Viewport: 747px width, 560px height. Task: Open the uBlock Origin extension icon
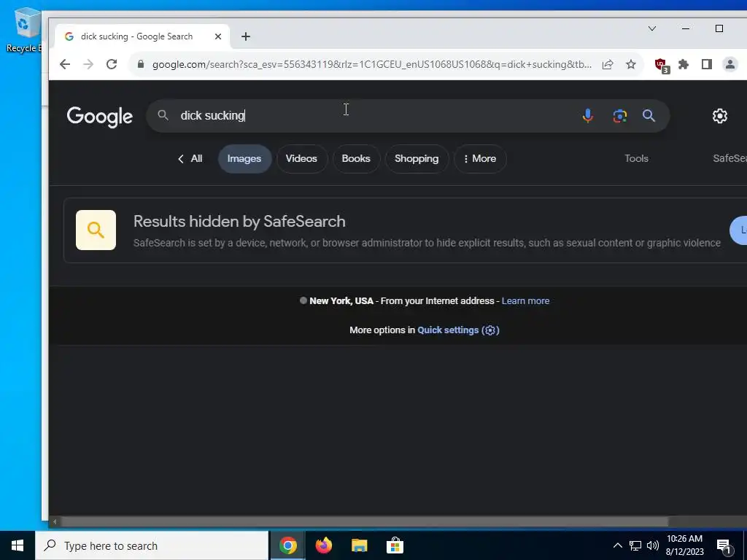pos(661,65)
